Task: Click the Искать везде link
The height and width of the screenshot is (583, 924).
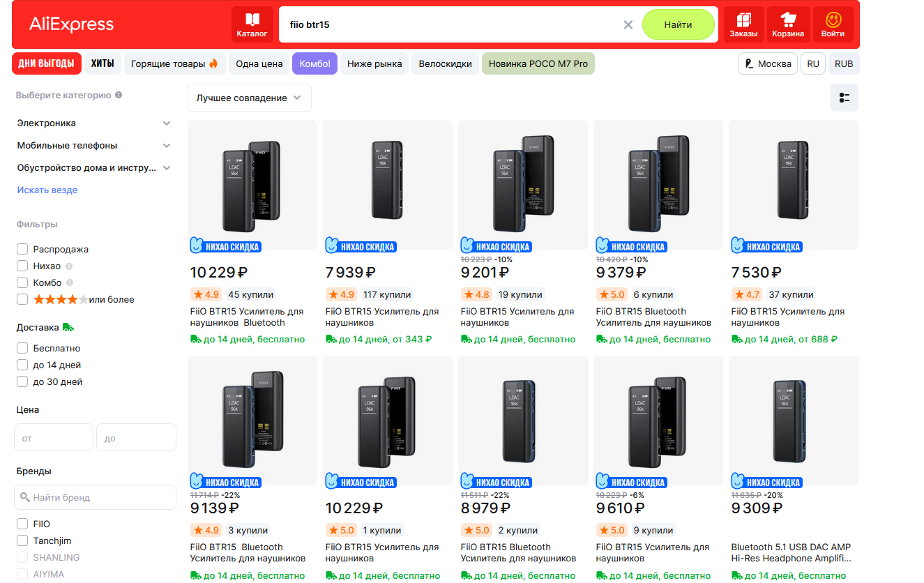Action: [47, 190]
